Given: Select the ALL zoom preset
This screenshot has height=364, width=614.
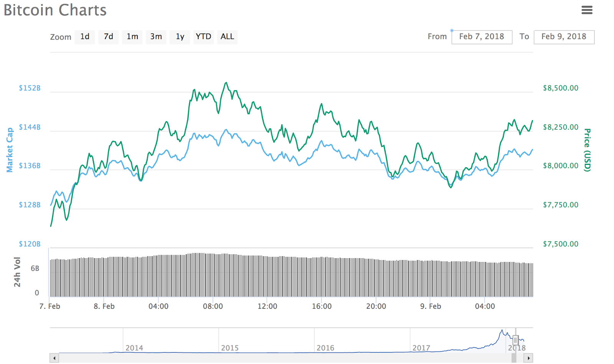Looking at the screenshot, I should [x=227, y=36].
